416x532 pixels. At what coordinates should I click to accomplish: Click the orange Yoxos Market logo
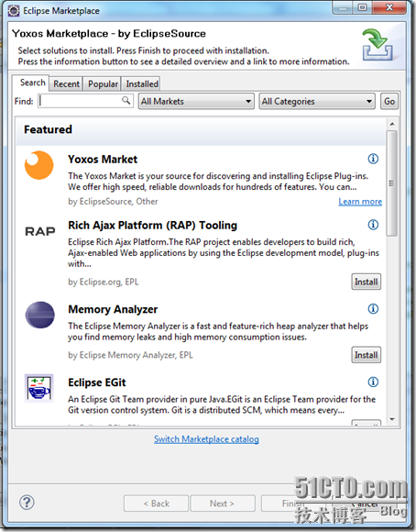39,165
